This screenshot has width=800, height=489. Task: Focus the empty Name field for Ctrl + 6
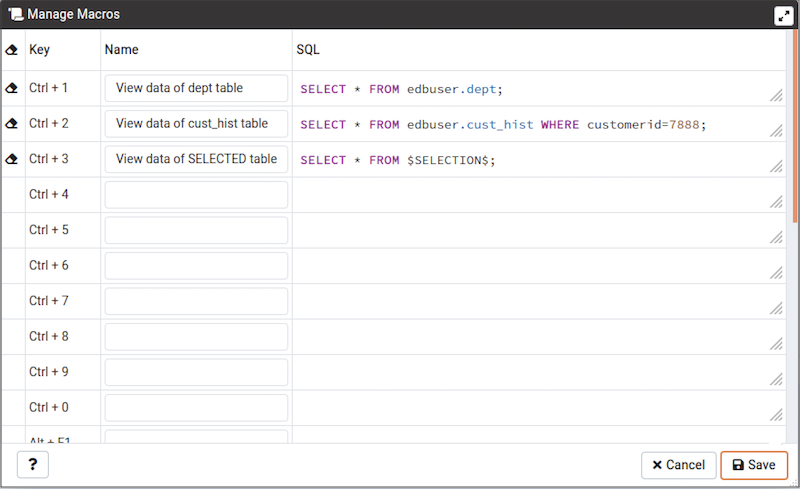tap(196, 265)
